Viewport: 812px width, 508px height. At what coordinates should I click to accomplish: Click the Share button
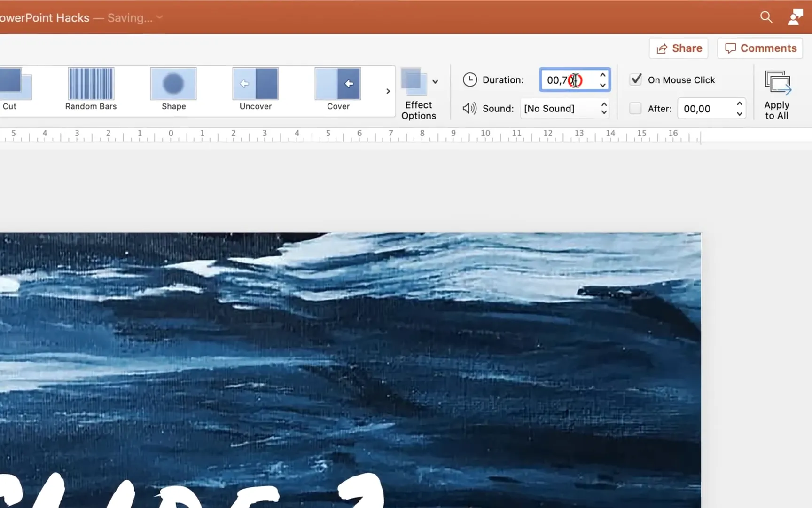tap(678, 48)
